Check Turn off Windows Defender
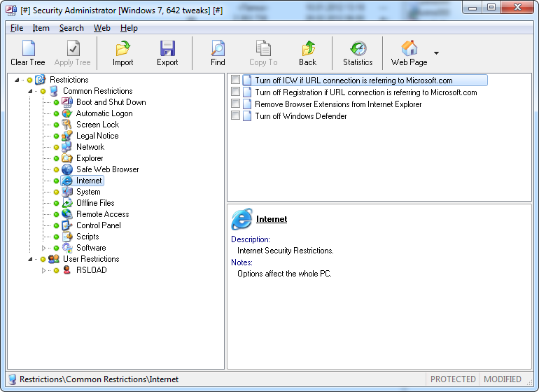 click(235, 115)
